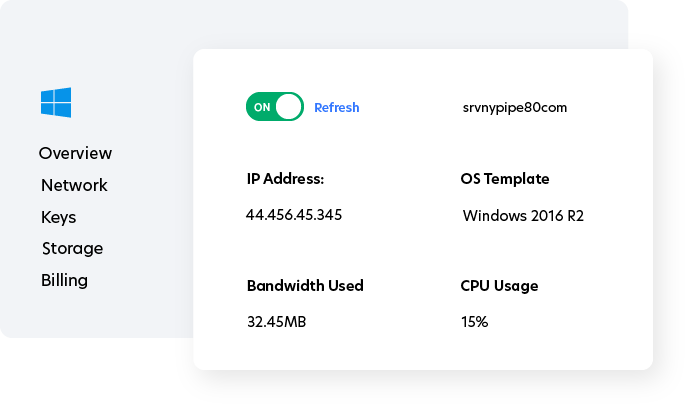Open the Storage section
This screenshot has height=415, width=696.
pyautogui.click(x=72, y=248)
